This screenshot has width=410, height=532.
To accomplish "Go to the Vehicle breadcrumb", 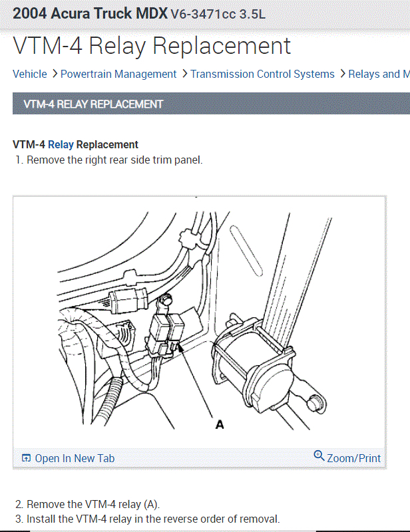I will 30,74.
